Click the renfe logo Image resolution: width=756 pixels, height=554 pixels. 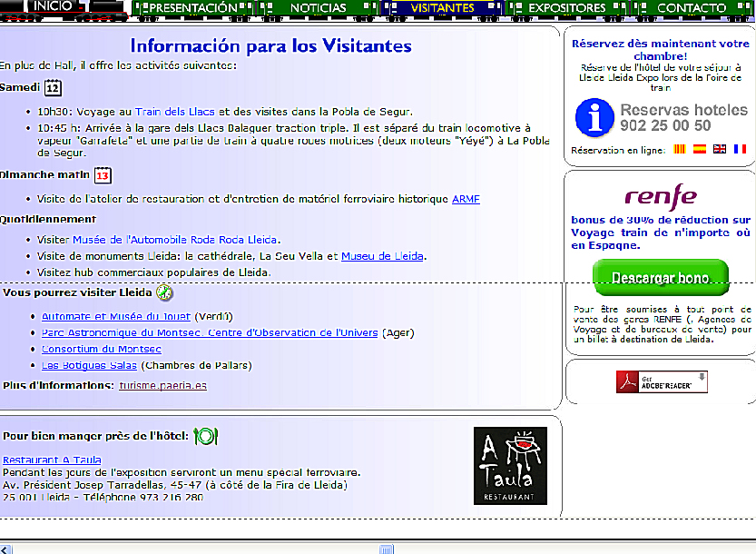click(661, 197)
